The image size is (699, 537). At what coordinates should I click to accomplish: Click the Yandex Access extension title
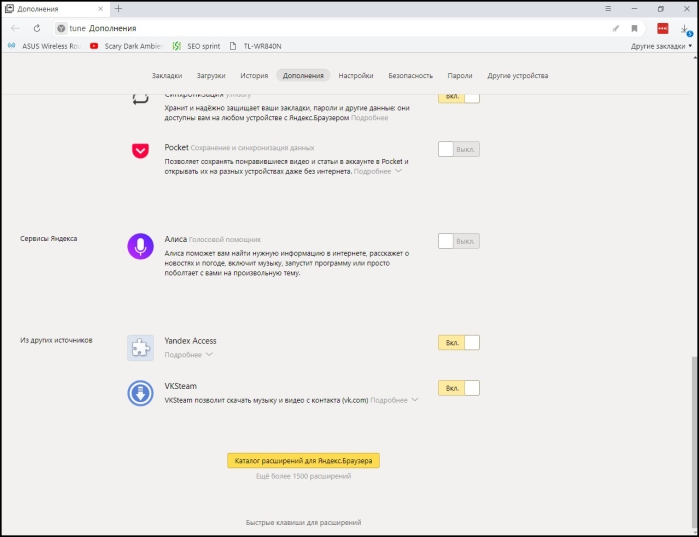tap(190, 341)
